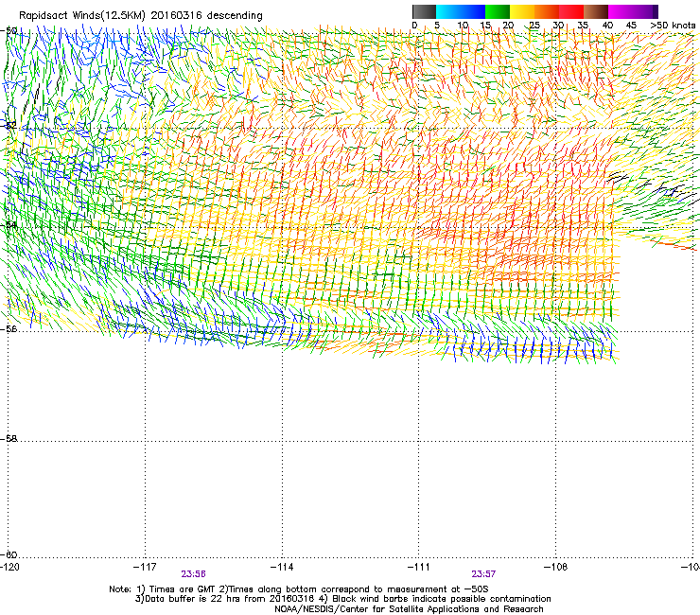700x615 pixels.
Task: Click latitude label '-58'
Action: [x=9, y=439]
